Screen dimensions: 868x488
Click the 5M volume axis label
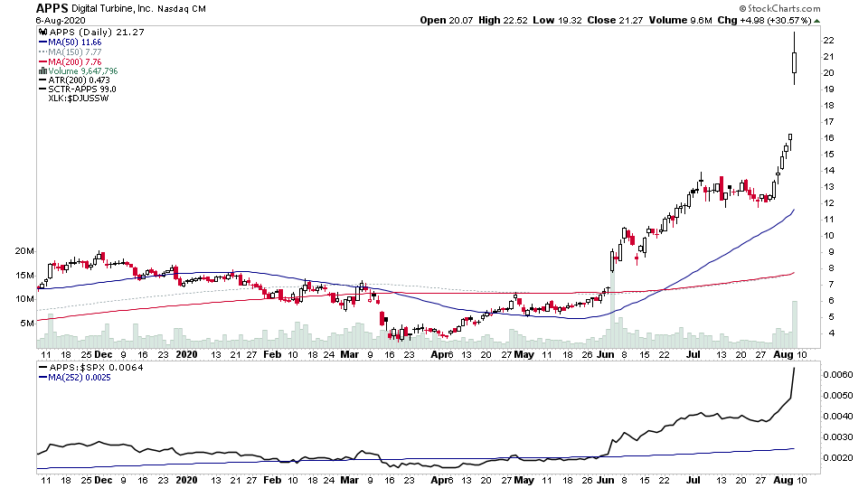click(x=28, y=324)
